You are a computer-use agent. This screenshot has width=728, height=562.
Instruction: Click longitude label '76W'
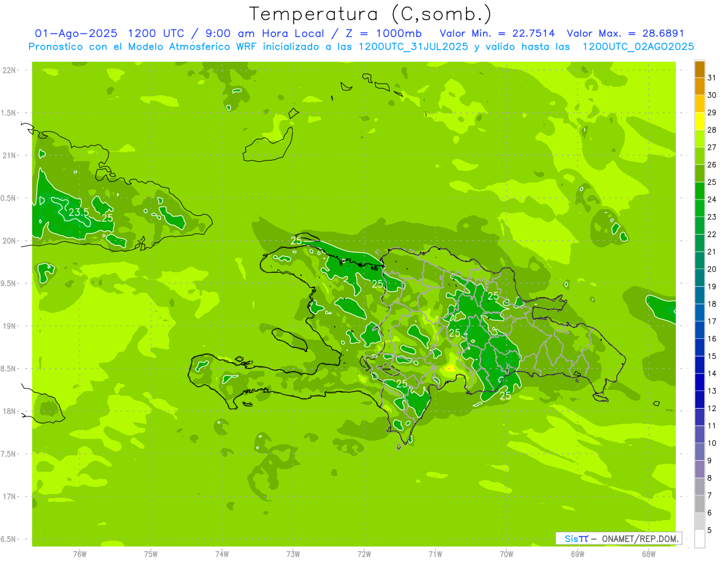pyautogui.click(x=79, y=554)
